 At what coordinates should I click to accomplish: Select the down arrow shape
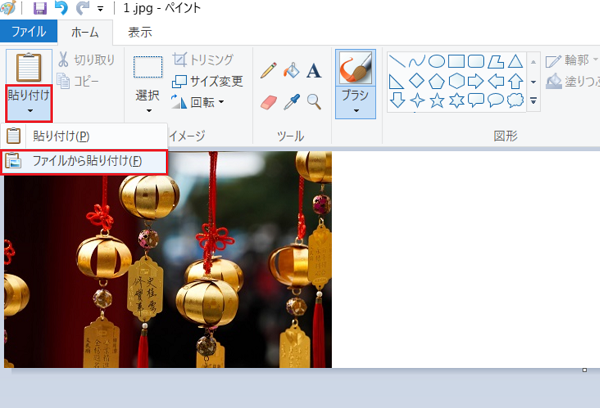397,101
